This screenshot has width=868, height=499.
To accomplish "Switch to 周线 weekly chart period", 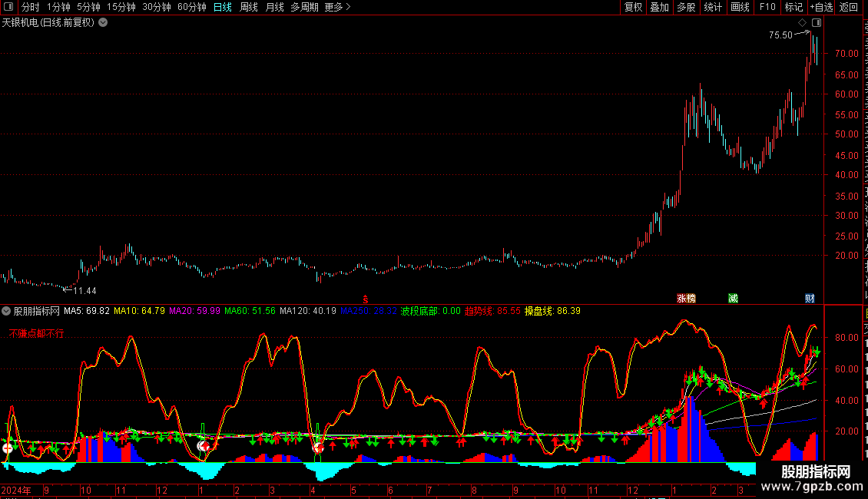I will click(x=249, y=7).
